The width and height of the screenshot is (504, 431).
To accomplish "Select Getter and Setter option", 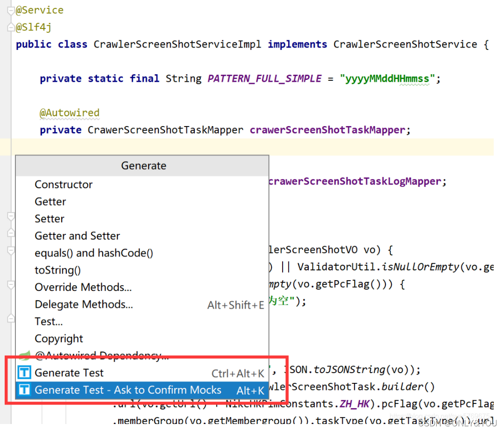I will (142, 236).
